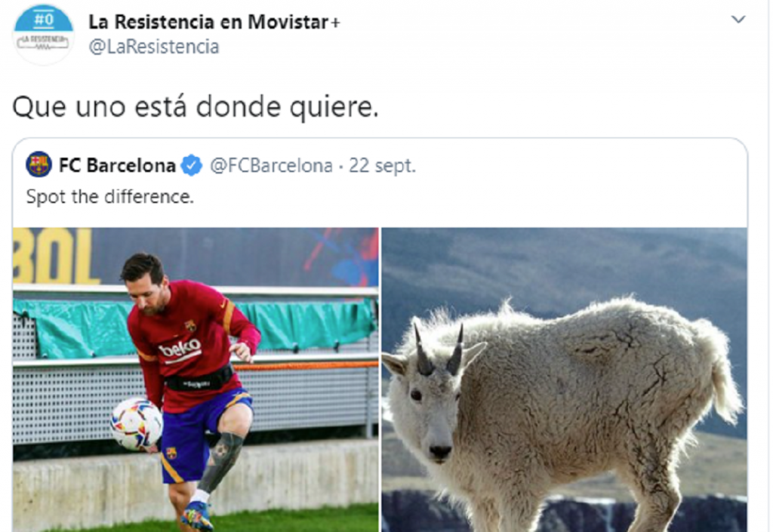Open the 22 sept. tweet date
Image resolution: width=773 pixels, height=532 pixels.
382,165
